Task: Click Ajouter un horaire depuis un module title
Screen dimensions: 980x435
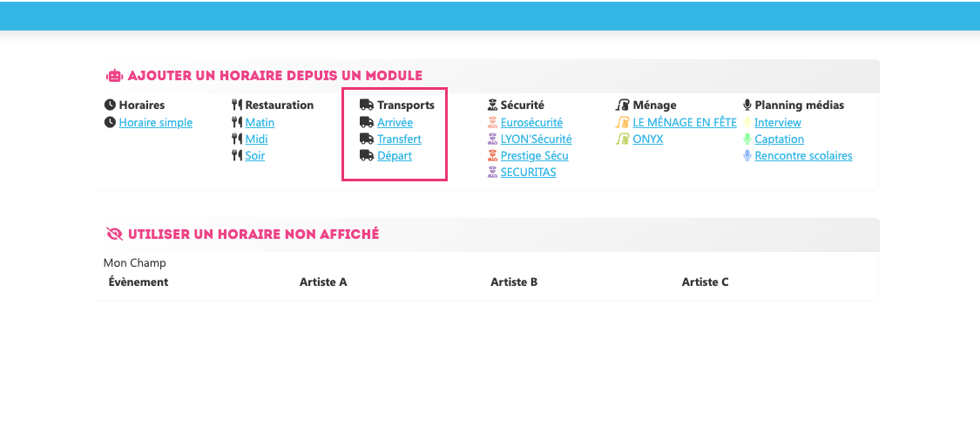Action: point(275,77)
